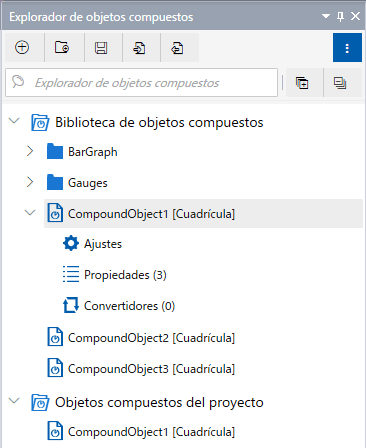This screenshot has height=448, width=366.
Task: Click the collapse all tree nodes icon
Action: pyautogui.click(x=340, y=83)
